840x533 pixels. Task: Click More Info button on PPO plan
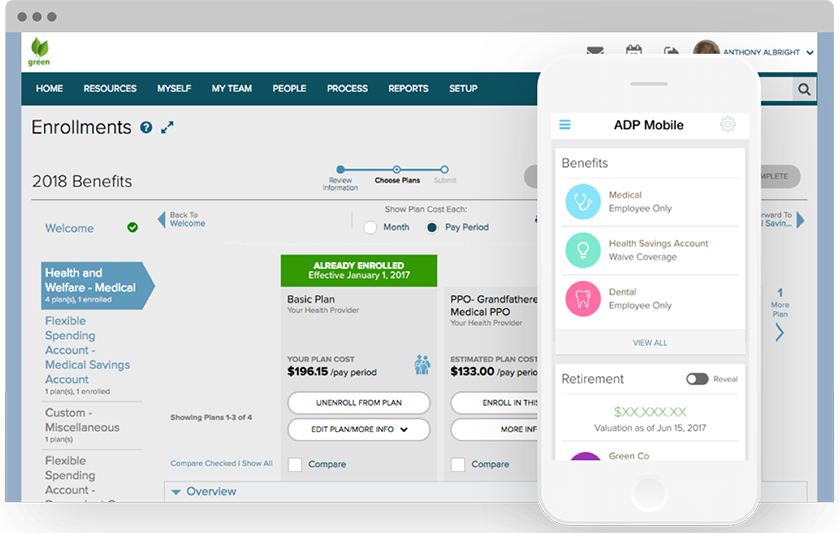coord(494,429)
